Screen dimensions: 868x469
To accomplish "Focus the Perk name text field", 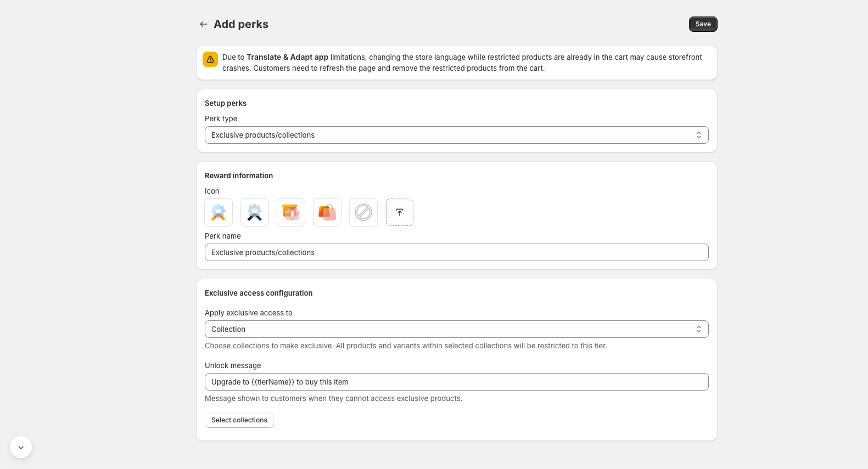I will point(456,252).
